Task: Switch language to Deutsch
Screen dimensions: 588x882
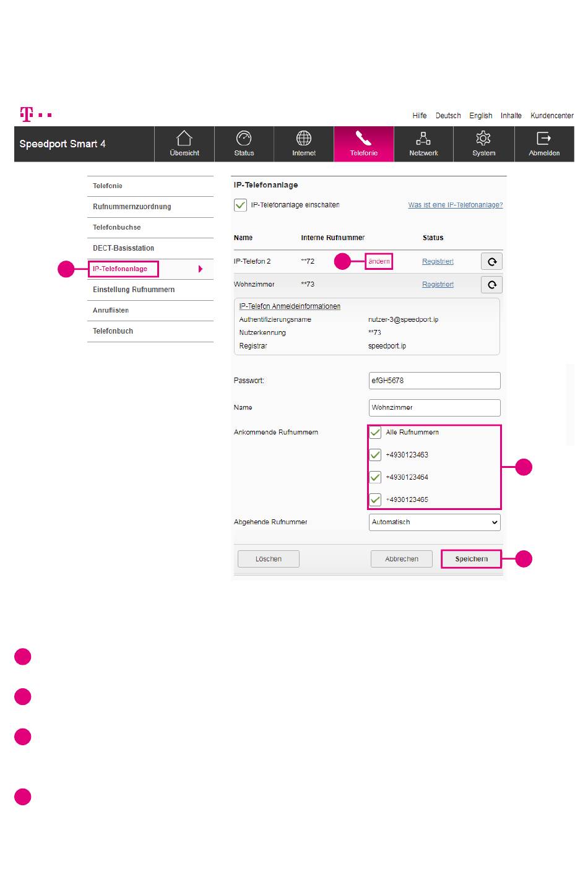Action: click(x=448, y=116)
